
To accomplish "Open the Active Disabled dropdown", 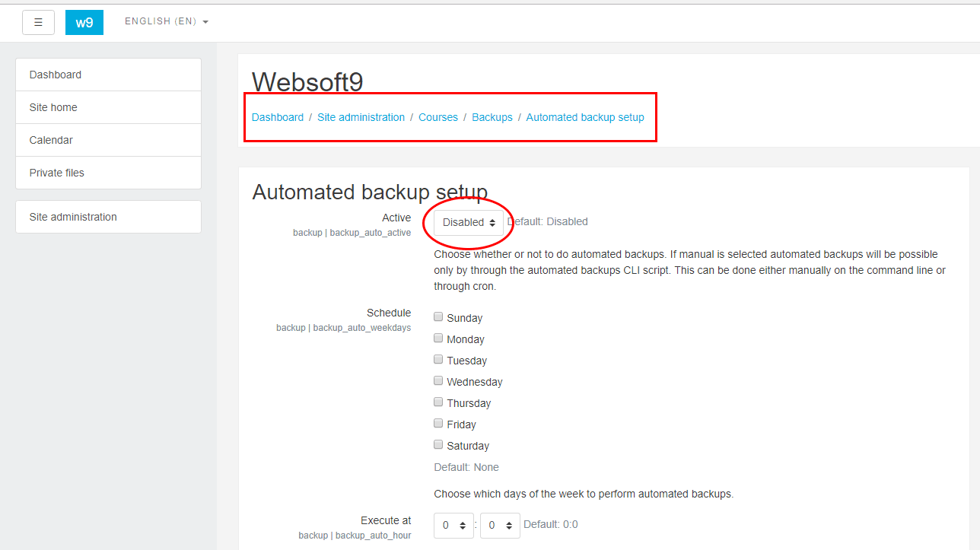I will (x=469, y=222).
